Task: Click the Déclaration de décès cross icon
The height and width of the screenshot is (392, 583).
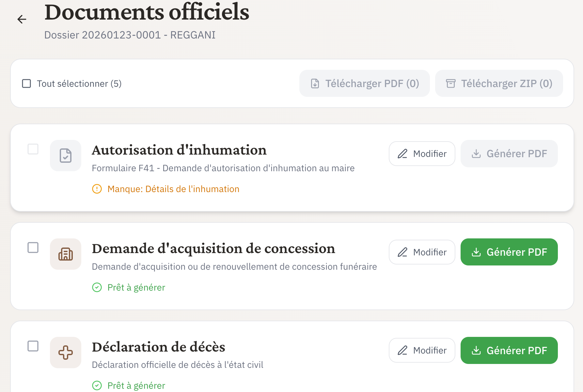Action: coord(66,353)
